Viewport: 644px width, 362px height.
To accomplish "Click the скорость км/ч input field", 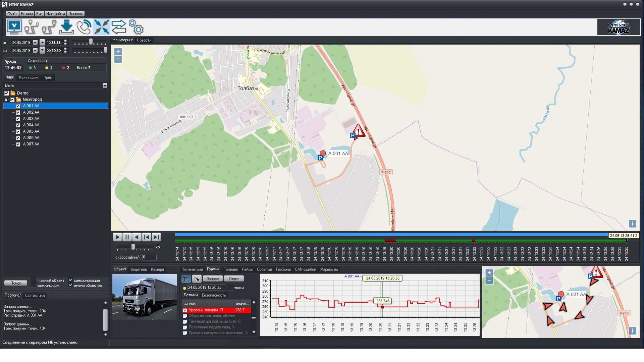I will pos(149,257).
